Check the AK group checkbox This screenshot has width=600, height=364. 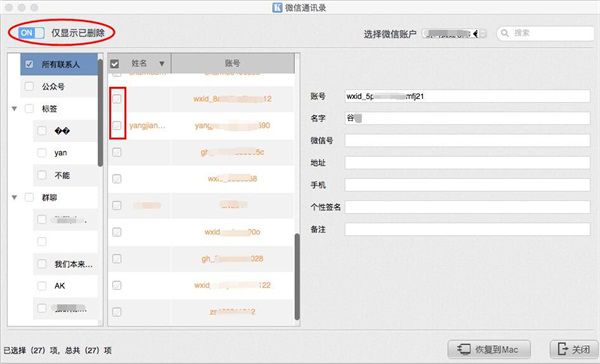(x=42, y=286)
